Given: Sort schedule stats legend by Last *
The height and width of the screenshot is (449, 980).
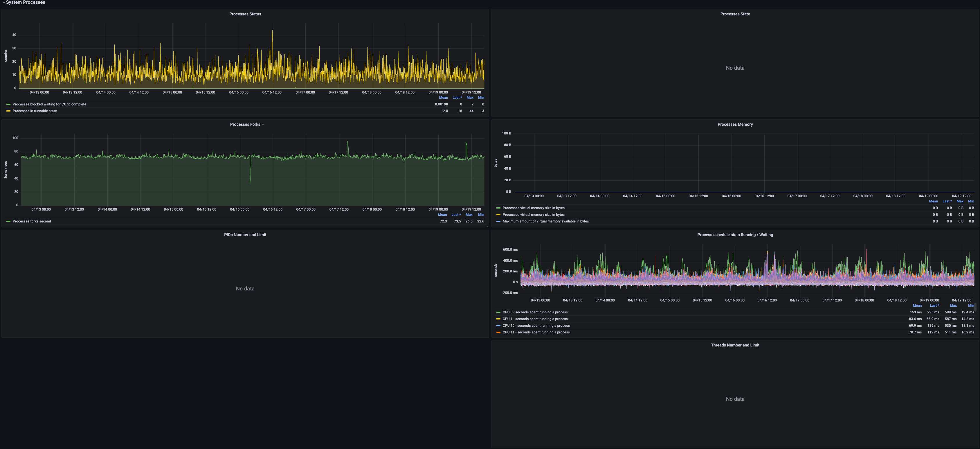Looking at the screenshot, I should [x=934, y=306].
